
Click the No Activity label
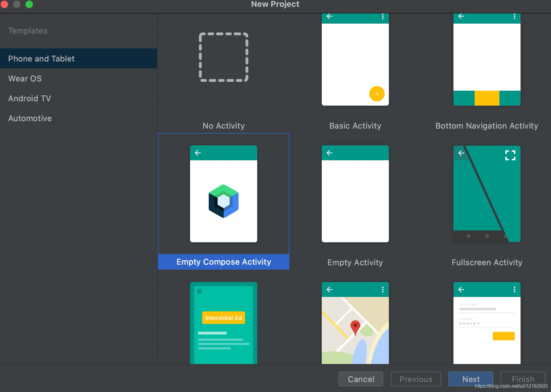(x=224, y=126)
